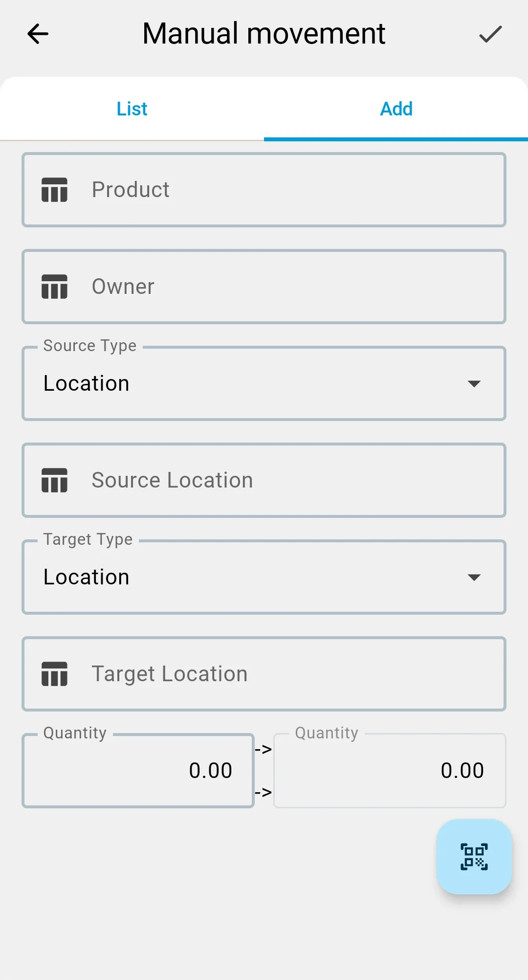528x980 pixels.
Task: Focus the Target Location field
Action: [x=264, y=674]
